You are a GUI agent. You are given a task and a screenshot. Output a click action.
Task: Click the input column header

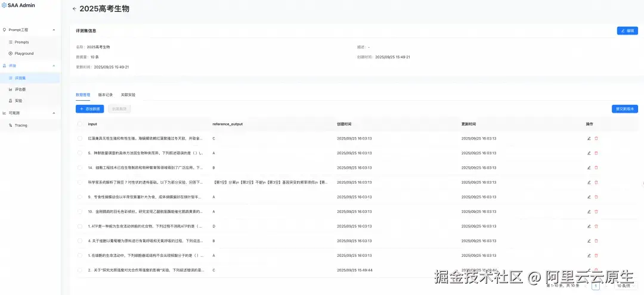tap(92, 124)
